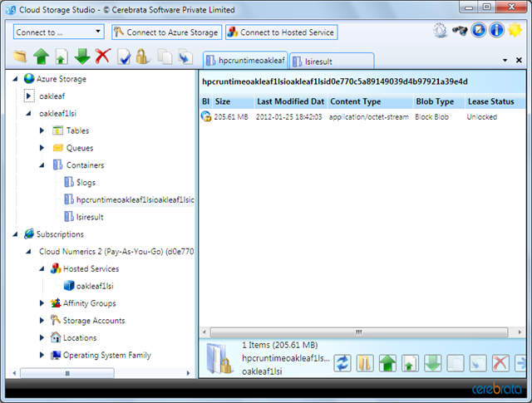Viewport: 532px width, 403px height.
Task: Click the faded red X in bottom bar
Action: (x=500, y=363)
